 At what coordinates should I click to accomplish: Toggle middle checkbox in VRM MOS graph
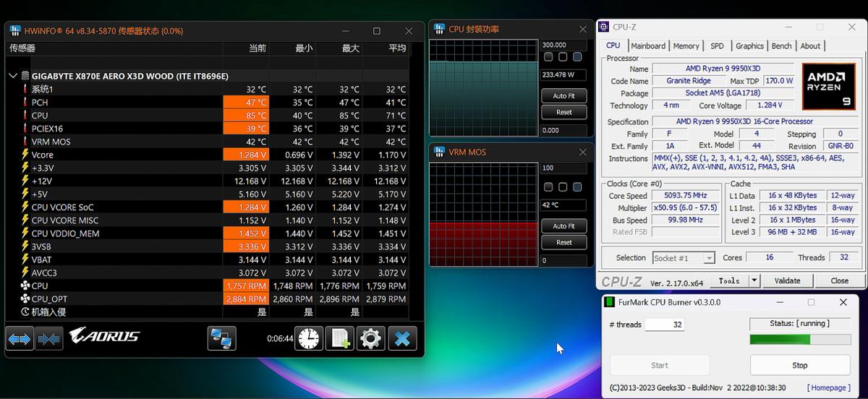[x=563, y=187]
